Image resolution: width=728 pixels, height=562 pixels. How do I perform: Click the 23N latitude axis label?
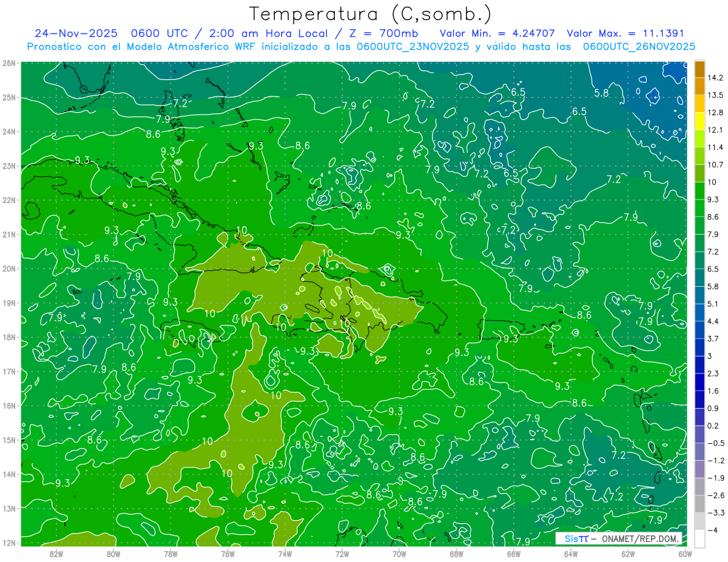point(9,166)
